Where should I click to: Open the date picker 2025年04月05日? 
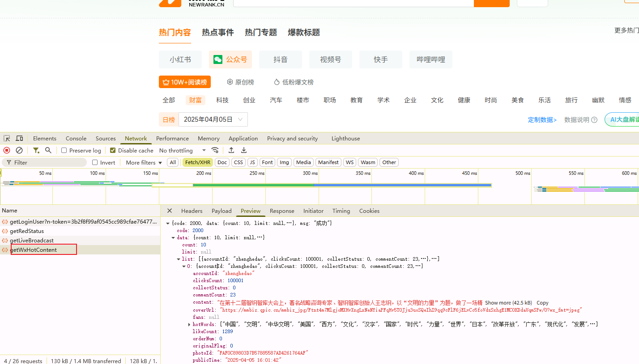click(x=213, y=119)
